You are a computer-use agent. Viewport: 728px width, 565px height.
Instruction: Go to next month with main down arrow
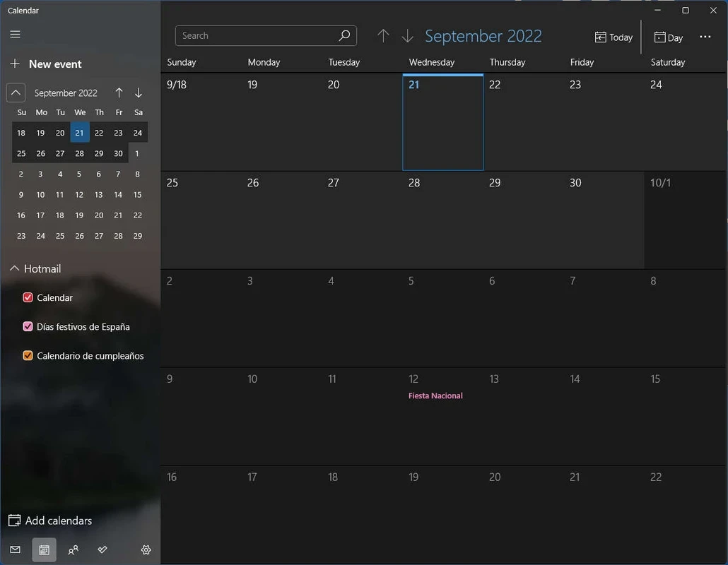pyautogui.click(x=407, y=36)
